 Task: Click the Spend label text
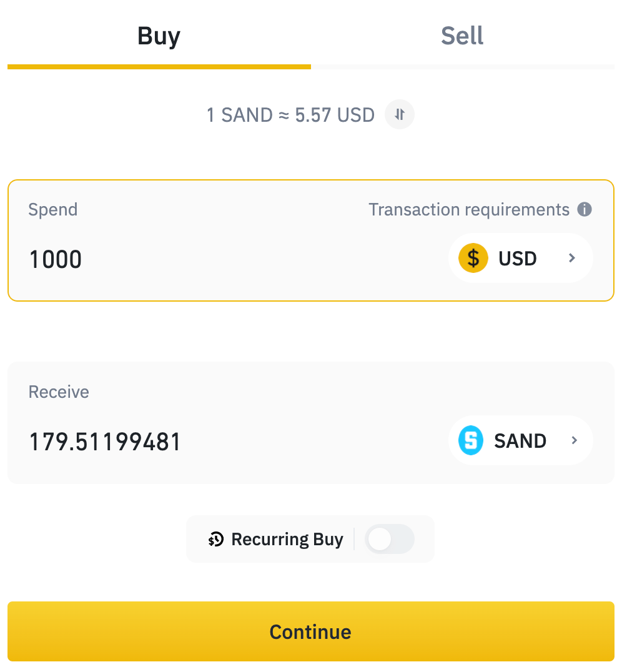pos(53,210)
